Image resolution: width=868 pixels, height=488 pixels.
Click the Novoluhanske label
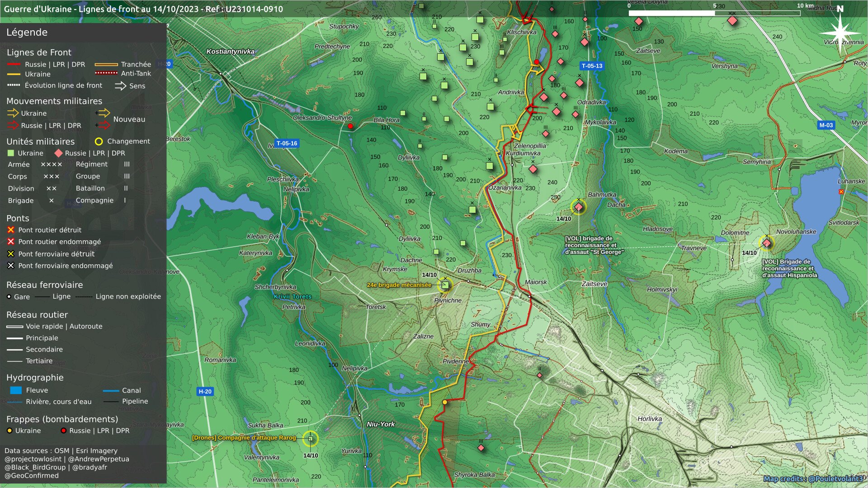(x=796, y=232)
